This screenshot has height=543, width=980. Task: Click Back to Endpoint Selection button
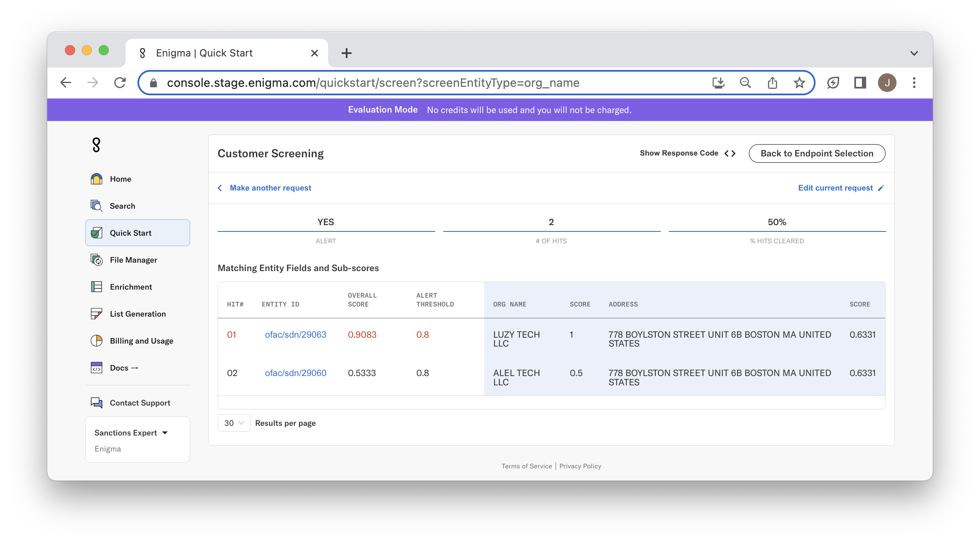click(x=817, y=153)
